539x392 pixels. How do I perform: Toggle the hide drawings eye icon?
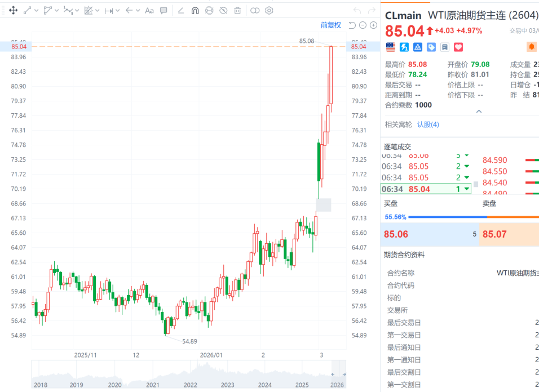223,10
